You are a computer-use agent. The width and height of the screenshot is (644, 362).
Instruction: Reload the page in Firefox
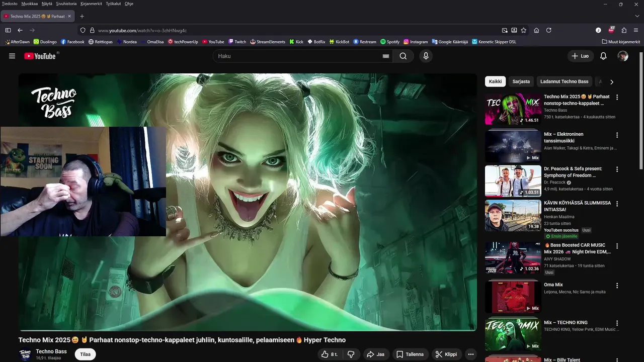click(549, 30)
